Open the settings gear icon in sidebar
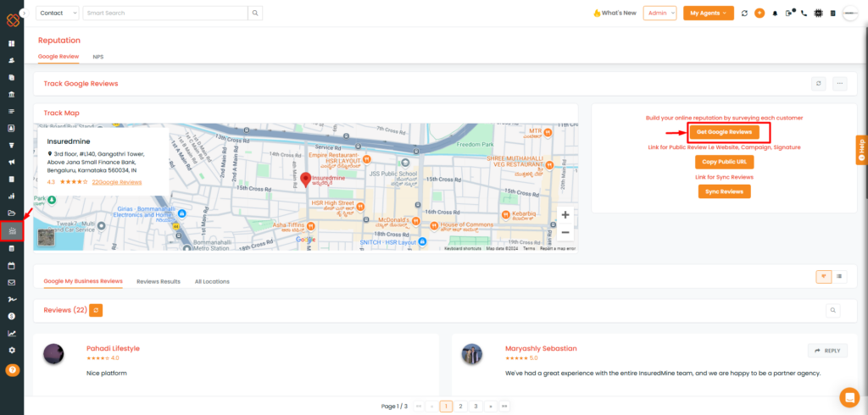The height and width of the screenshot is (415, 868). [12, 351]
